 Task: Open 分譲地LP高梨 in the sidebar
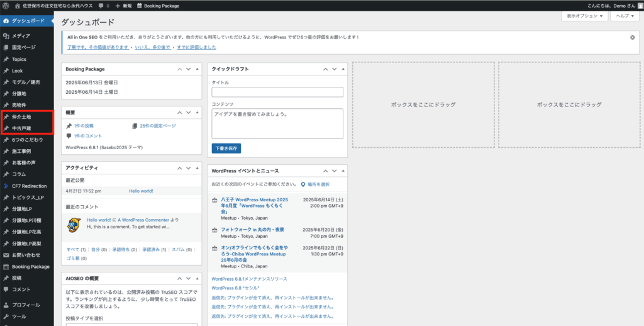26,244
